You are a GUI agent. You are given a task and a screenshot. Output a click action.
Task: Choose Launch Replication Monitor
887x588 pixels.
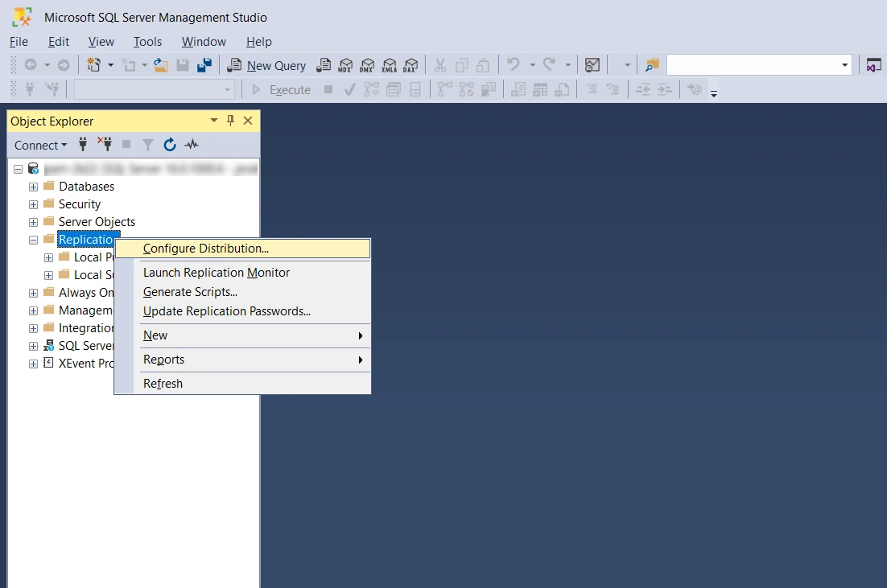tap(216, 273)
